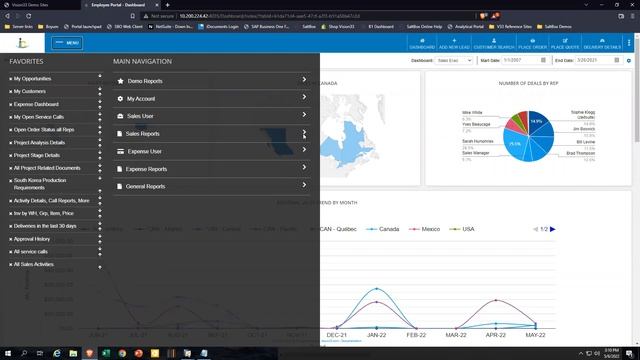
Task: Click the 25.5% light blue pie slice
Action: click(x=514, y=144)
